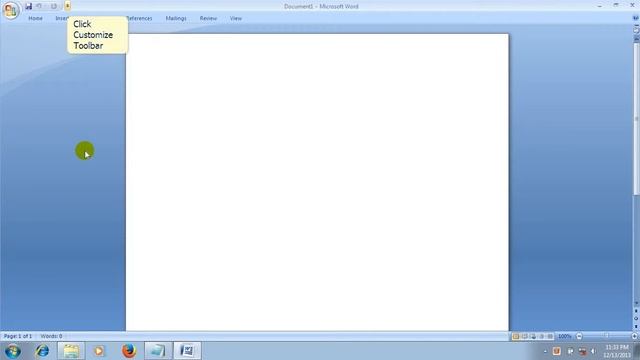Viewport: 640px width, 360px height.
Task: Launch Internet Explorer from the taskbar
Action: click(42, 351)
